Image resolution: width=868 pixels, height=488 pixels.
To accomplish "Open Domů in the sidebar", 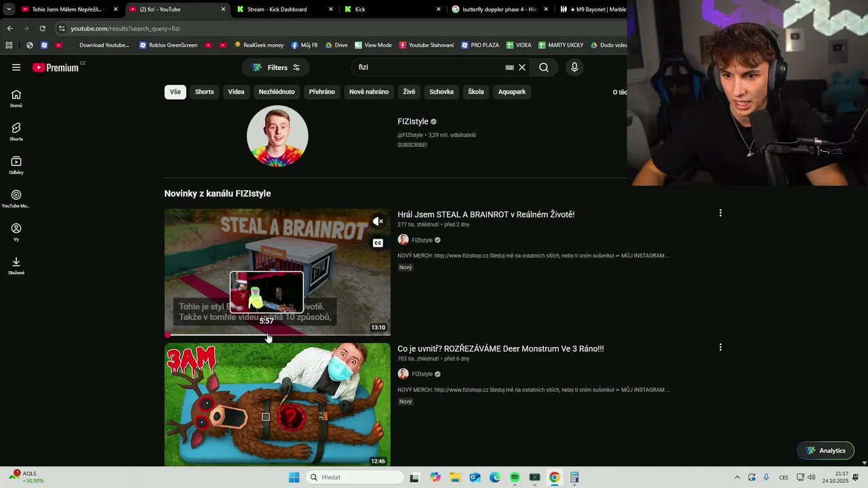I will point(16,98).
